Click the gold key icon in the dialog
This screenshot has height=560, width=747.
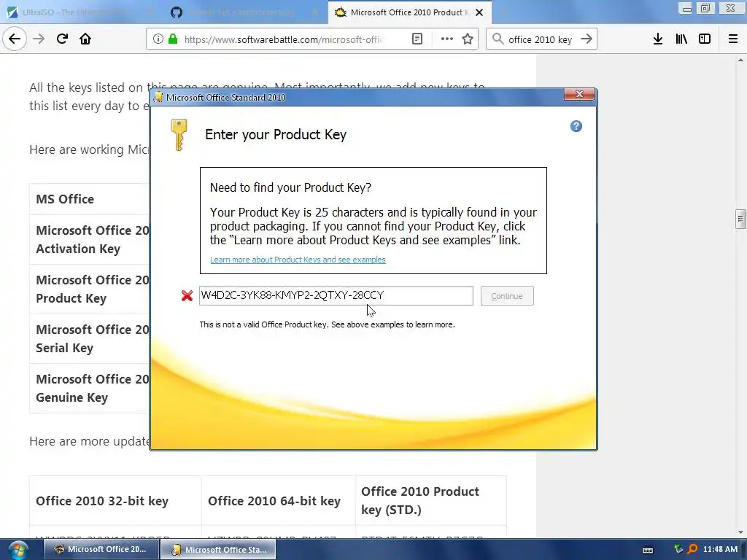(x=179, y=135)
